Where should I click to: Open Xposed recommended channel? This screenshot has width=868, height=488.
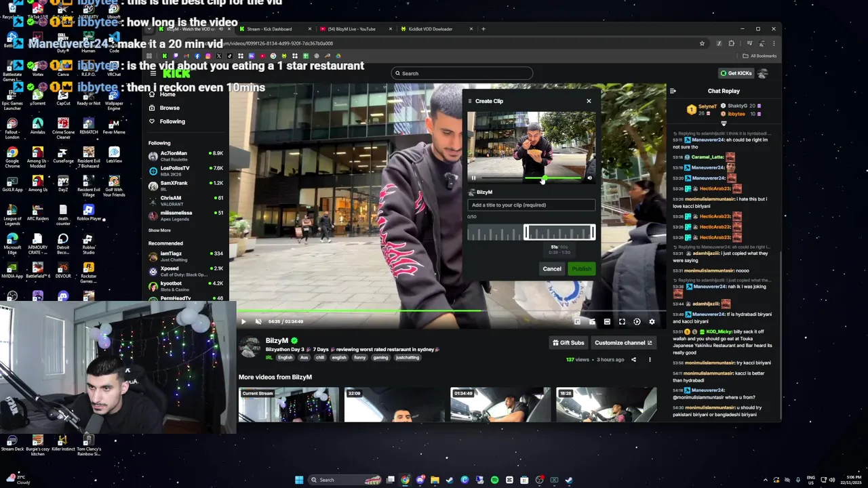[186, 270]
